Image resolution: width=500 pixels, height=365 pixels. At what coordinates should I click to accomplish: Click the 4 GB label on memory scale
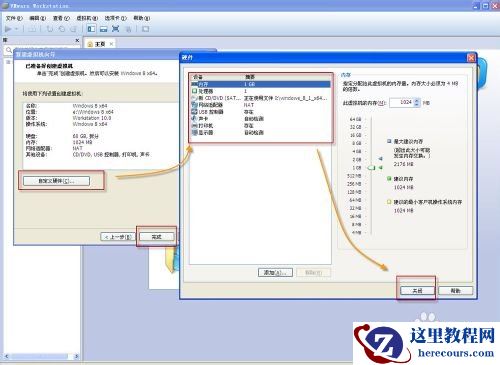click(x=357, y=151)
